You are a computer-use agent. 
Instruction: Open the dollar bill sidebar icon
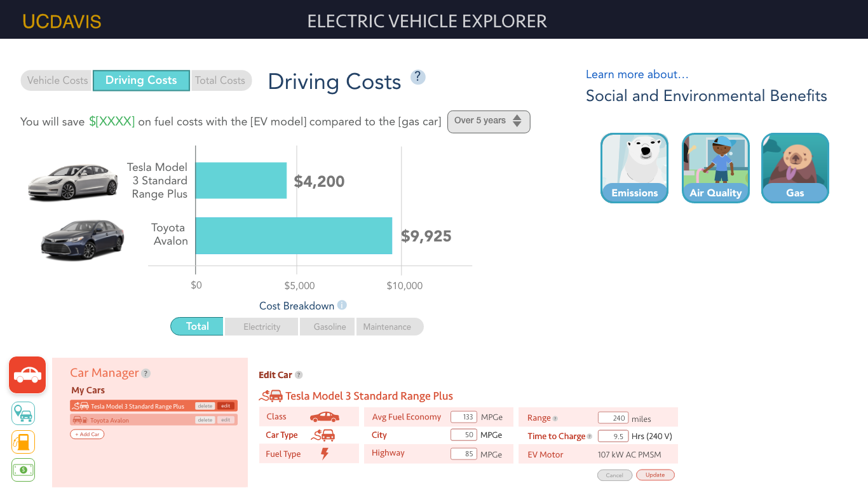24,470
